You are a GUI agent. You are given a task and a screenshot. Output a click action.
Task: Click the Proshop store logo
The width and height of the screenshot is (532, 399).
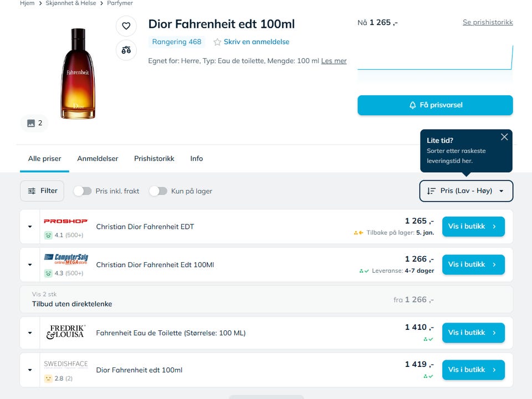pos(66,221)
